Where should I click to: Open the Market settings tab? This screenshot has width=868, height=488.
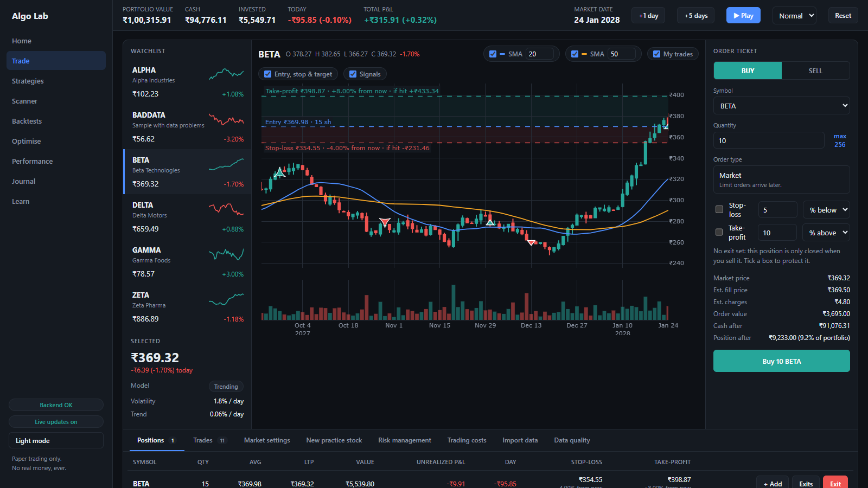pos(267,440)
